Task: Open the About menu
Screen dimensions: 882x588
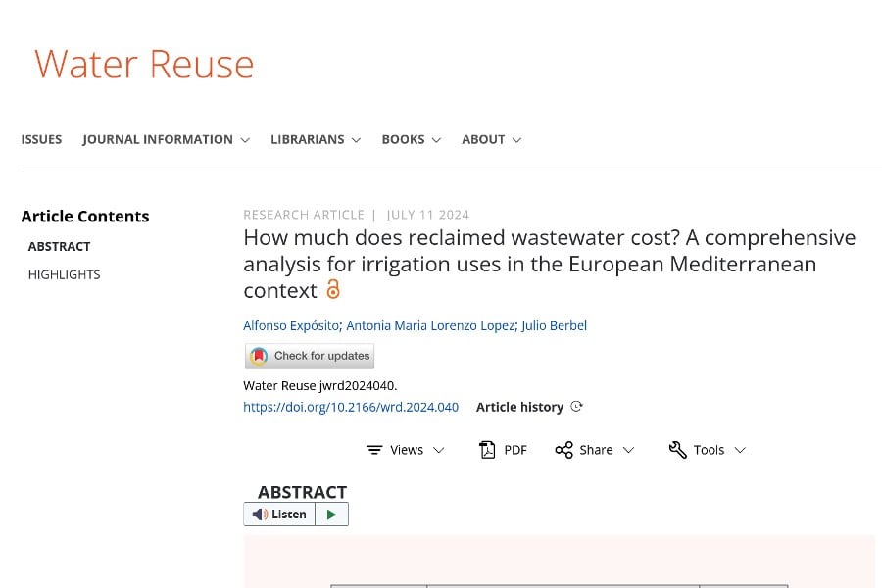Action: tap(491, 139)
